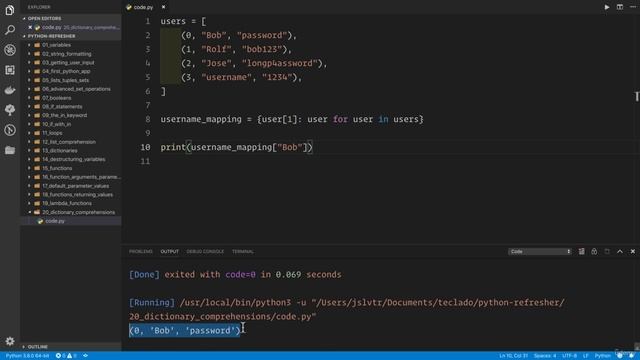
Task: Expand the 03_getting_user_input folder
Action: pyautogui.click(x=68, y=62)
